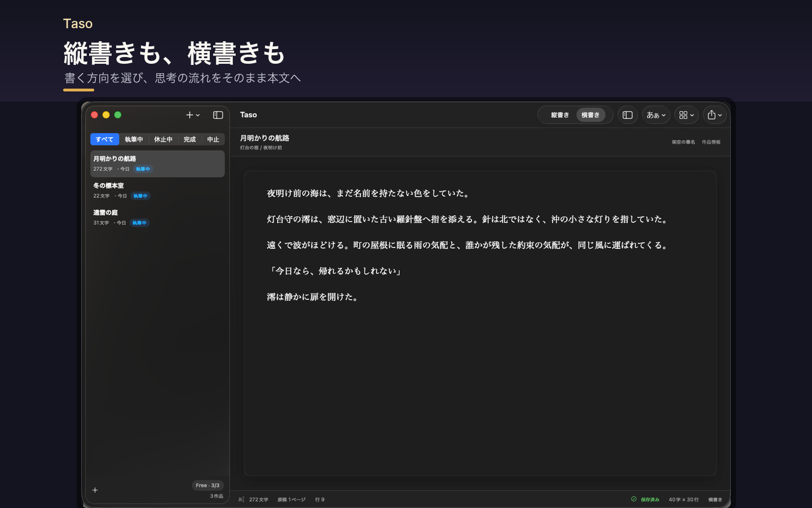This screenshot has height=508, width=812.
Task: Click the first paragraph 夜明け前の海は
Action: 369,193
